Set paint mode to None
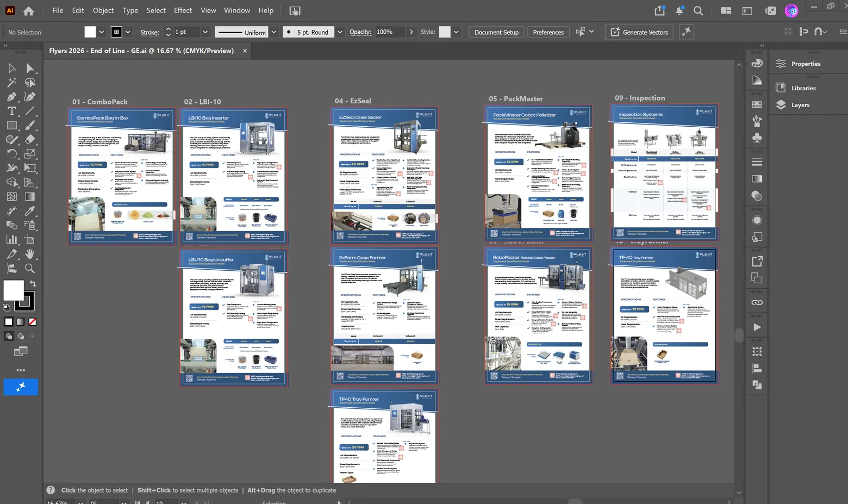The width and height of the screenshot is (848, 504). tap(33, 322)
